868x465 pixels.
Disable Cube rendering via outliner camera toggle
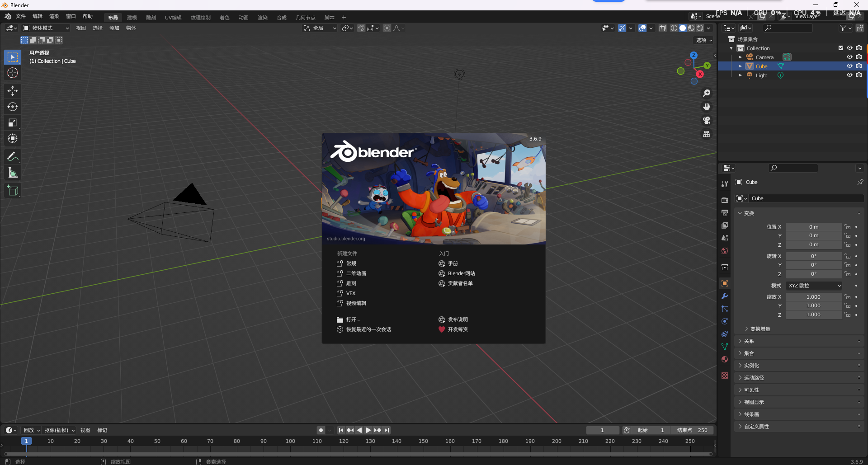click(x=859, y=66)
